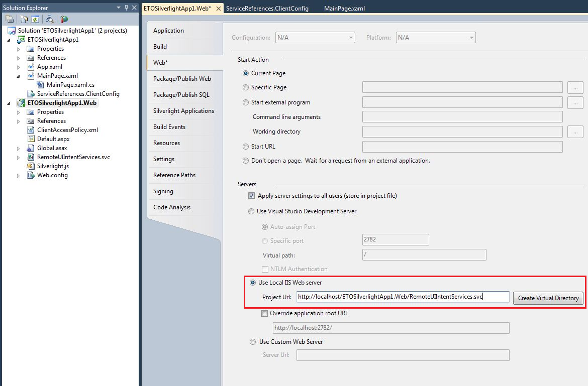
Task: Click References icon under ETOSilverlightApp1.Web
Action: click(31, 121)
